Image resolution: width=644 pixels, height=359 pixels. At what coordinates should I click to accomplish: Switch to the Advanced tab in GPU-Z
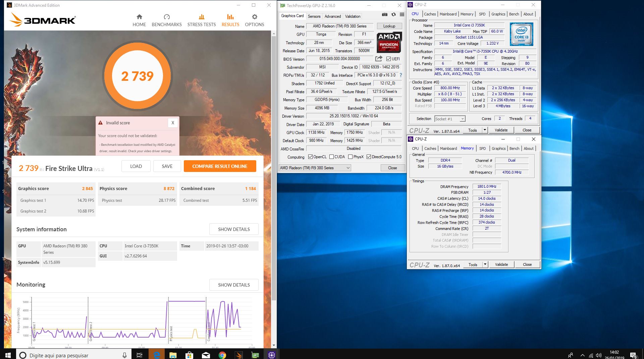(x=333, y=16)
